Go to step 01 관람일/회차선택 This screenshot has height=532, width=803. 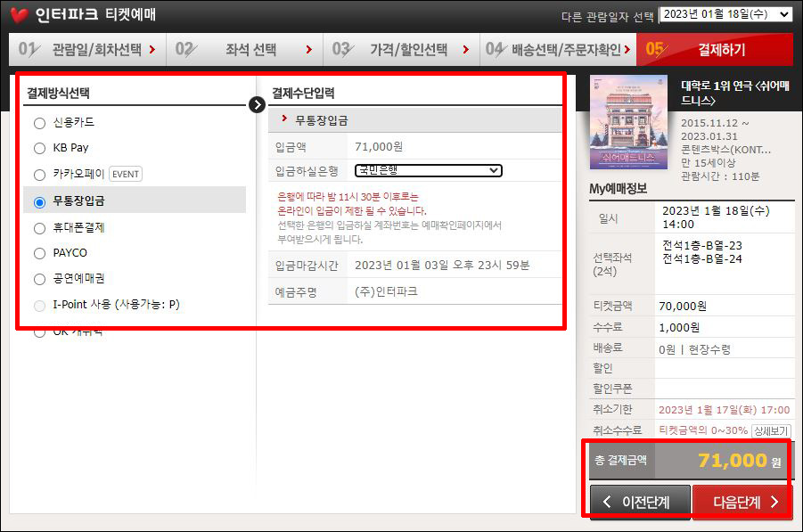tap(87, 50)
